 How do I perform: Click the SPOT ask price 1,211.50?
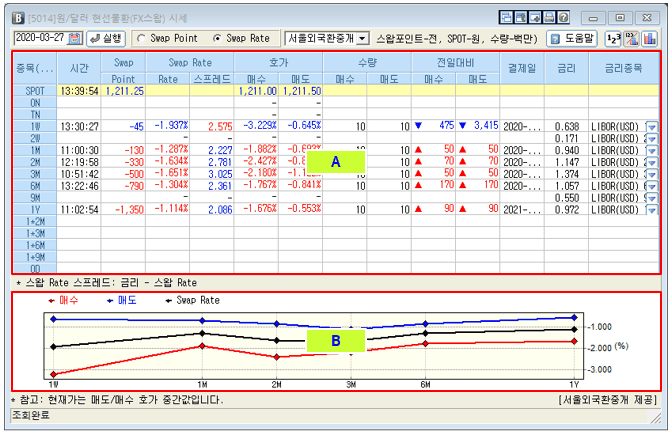tap(302, 91)
